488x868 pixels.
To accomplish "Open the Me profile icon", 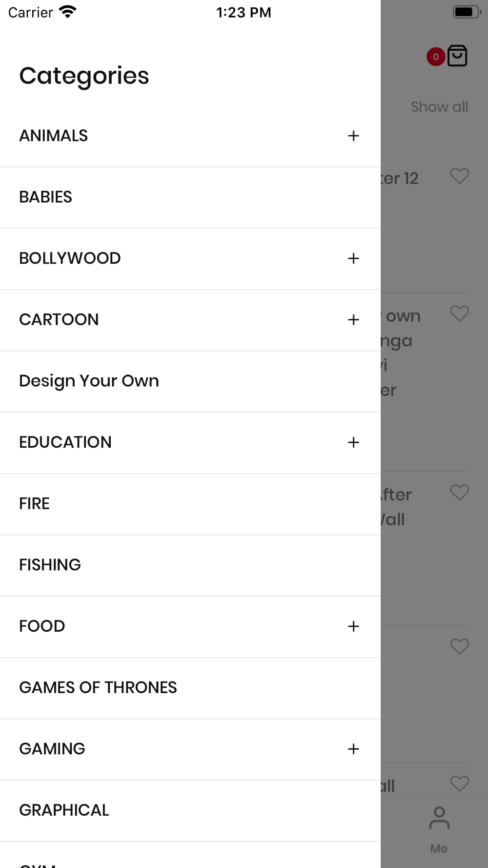I will coord(439,818).
